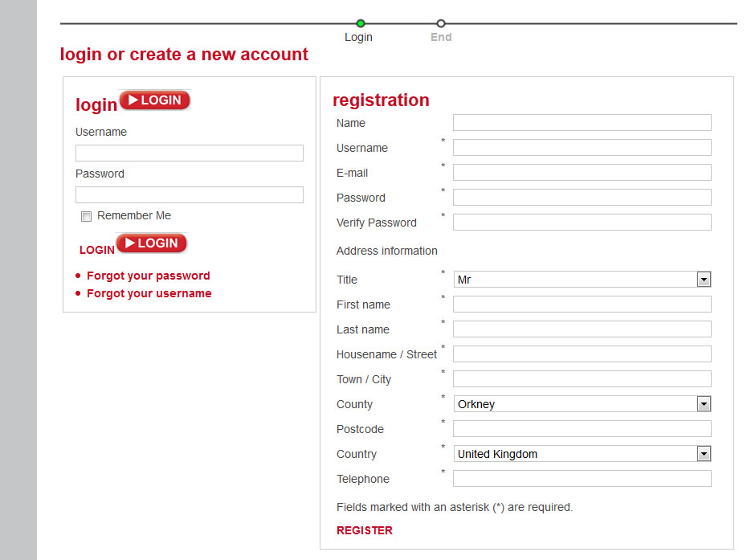Select the End step circle marker
The image size is (751, 560).
[441, 23]
